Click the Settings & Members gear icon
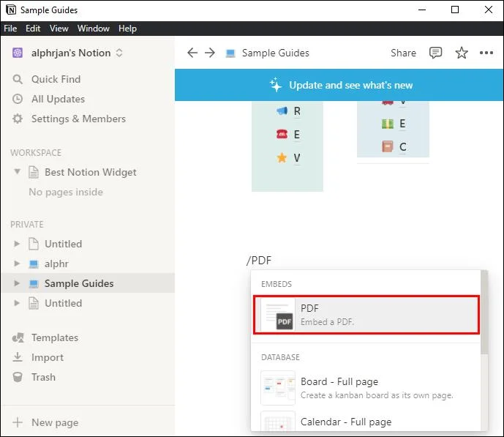The width and height of the screenshot is (504, 437). coord(18,119)
